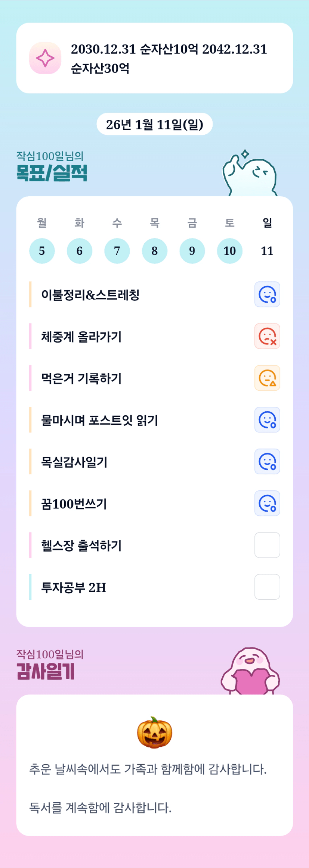Select Sunday the 11th in week row
This screenshot has width=309, height=868.
267,251
